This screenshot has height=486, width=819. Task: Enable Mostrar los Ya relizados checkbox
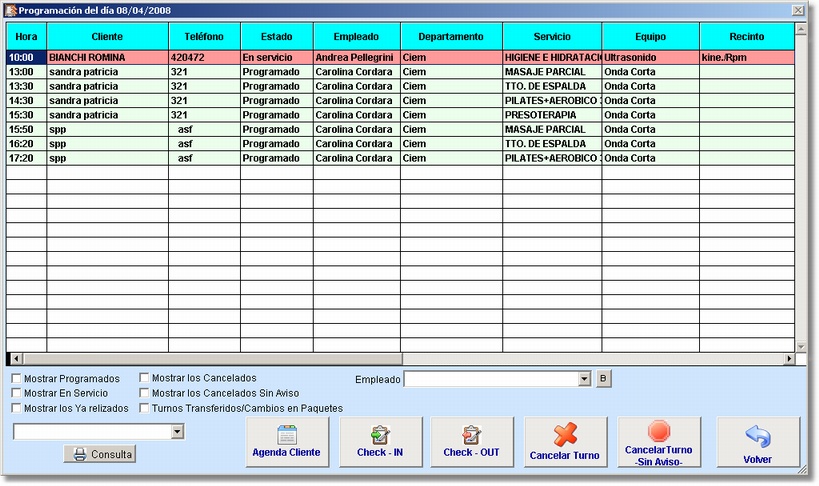pos(16,408)
